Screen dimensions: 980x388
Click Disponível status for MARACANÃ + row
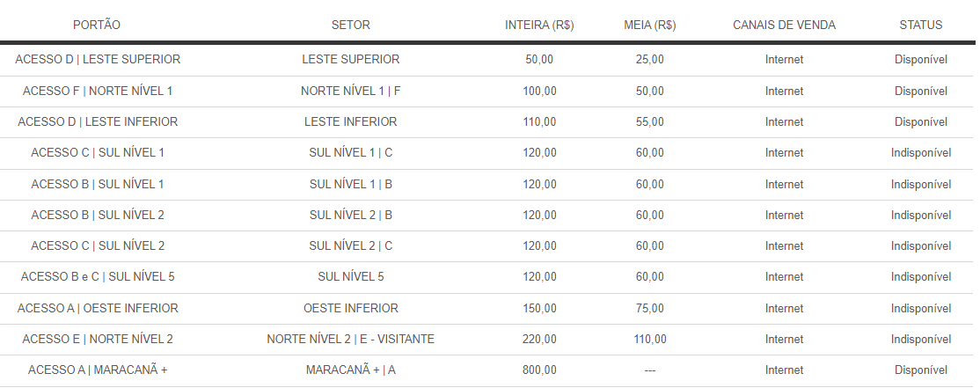921,370
